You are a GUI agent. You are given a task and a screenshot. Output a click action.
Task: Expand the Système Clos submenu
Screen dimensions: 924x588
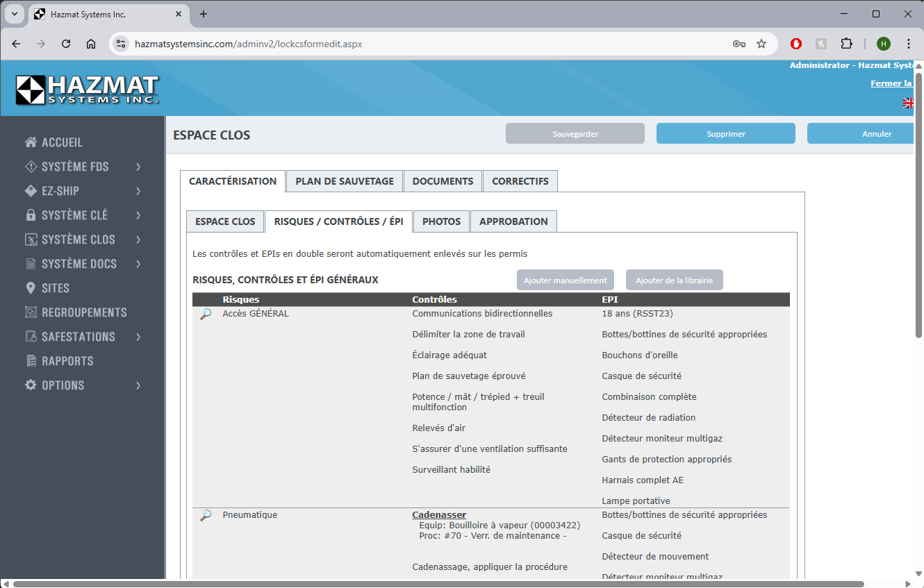pyautogui.click(x=138, y=240)
